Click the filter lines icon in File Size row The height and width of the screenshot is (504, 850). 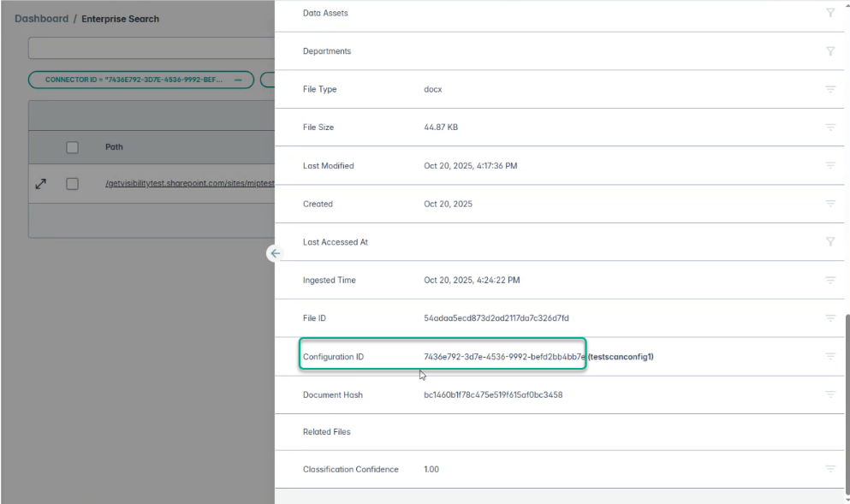(x=829, y=127)
